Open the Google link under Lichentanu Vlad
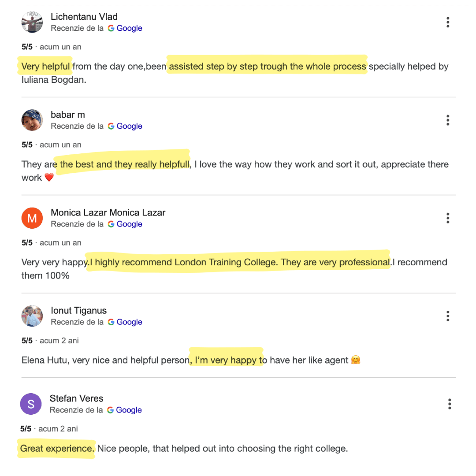Screen dimensions: 476x476 click(x=125, y=28)
